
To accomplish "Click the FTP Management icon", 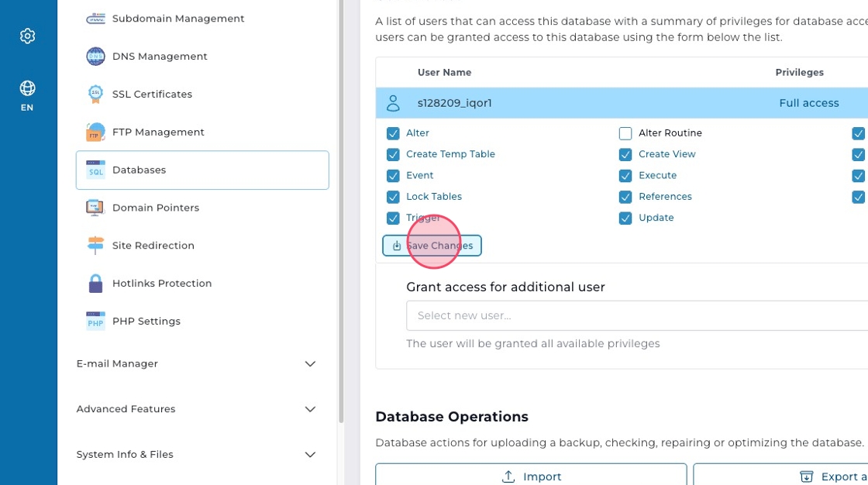I will (x=95, y=132).
